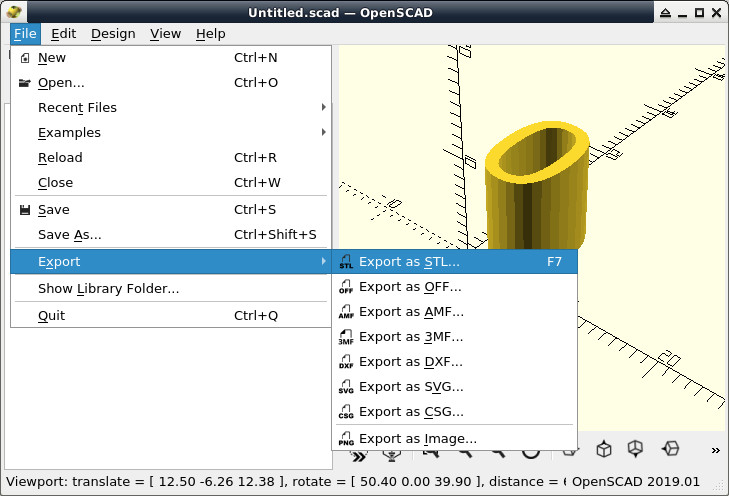Click the Ctrl+Shift+S shortcut text
The height and width of the screenshot is (496, 729).
(275, 235)
